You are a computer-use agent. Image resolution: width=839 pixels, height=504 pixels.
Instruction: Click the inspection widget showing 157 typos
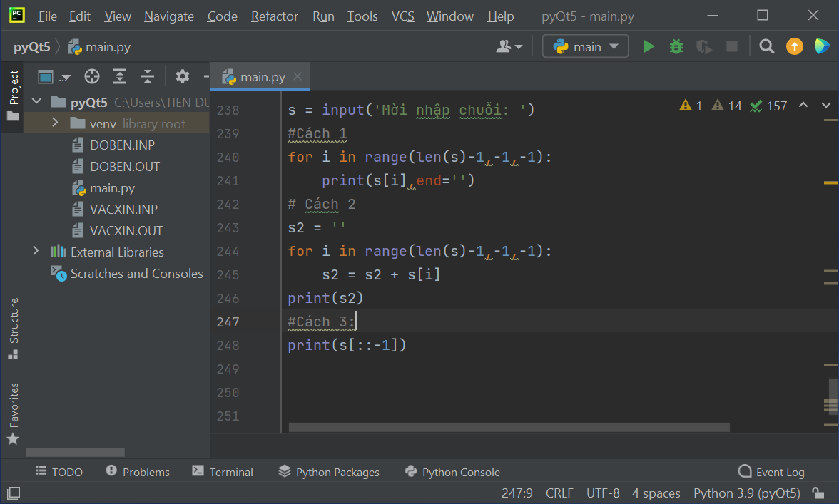point(768,106)
